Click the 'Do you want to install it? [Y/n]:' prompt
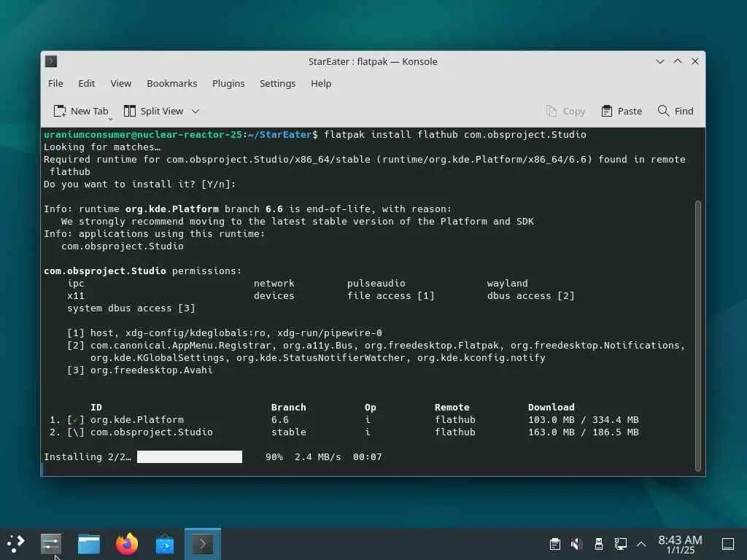The width and height of the screenshot is (747, 560). [x=139, y=184]
